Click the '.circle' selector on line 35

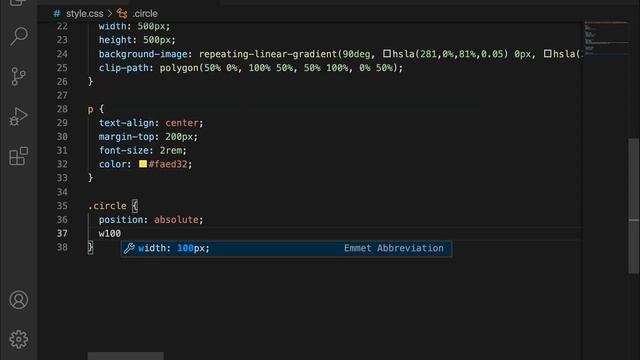coord(107,206)
